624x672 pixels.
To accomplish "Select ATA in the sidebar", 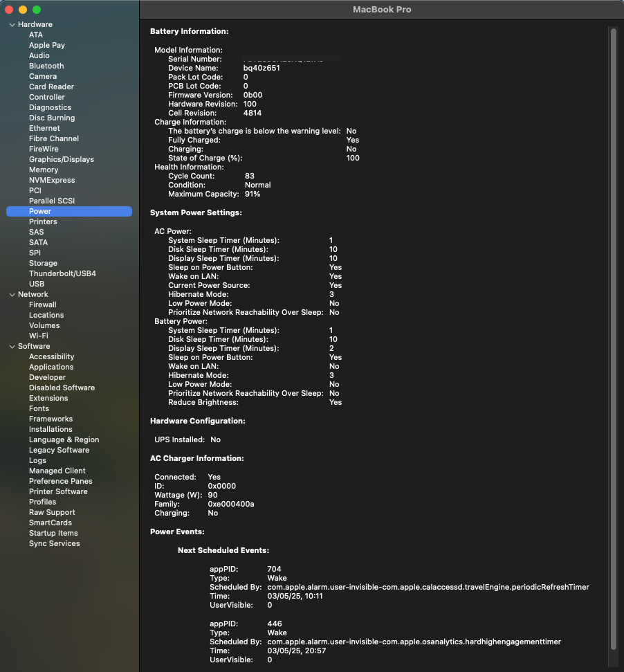I will (36, 35).
